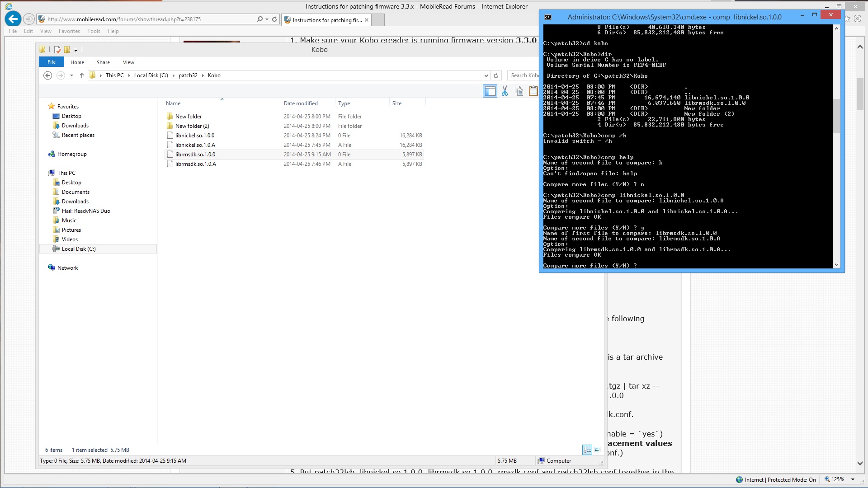Select the file libnickel.so.1.0.A

[x=195, y=145]
